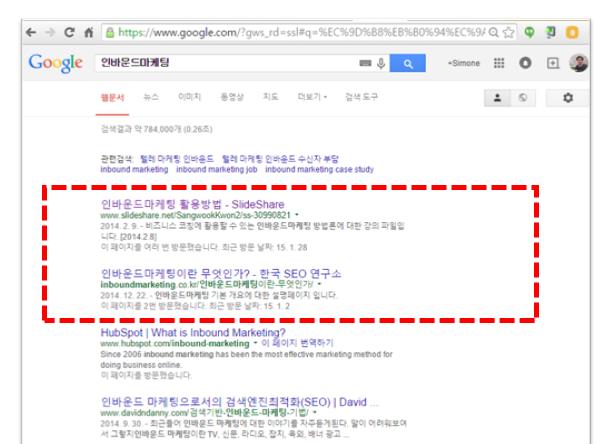Open the Google notifications bell icon

click(x=525, y=63)
